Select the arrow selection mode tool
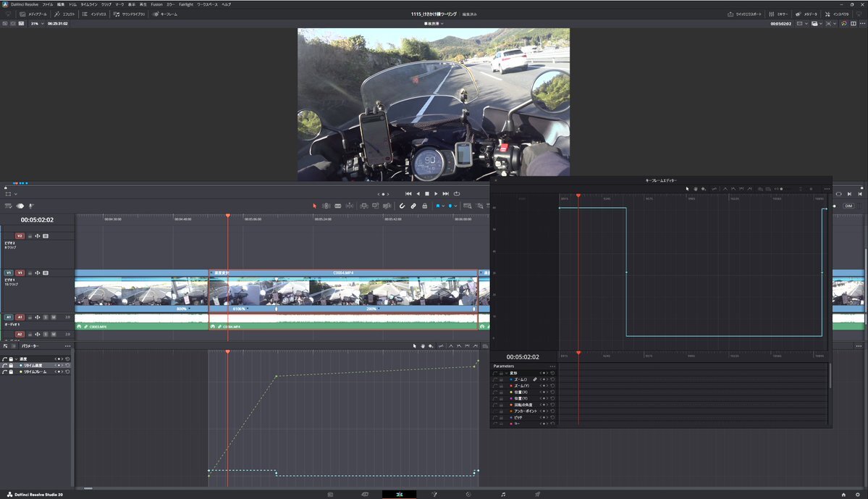 pos(315,206)
